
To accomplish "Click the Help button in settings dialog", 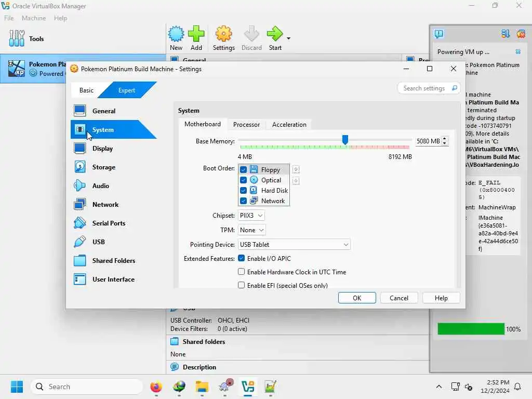I will 441,298.
